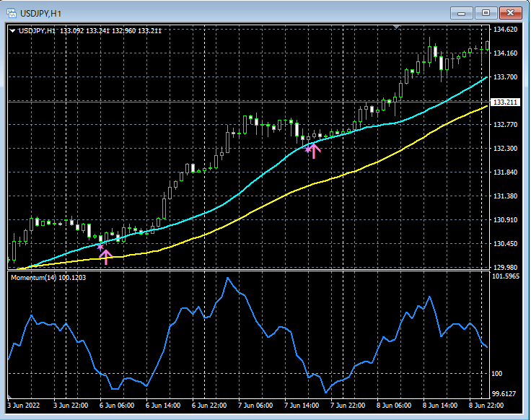Screen dimensions: 531x420
Task: Click the pink star marker near 7 Jun
Action: tap(308, 149)
